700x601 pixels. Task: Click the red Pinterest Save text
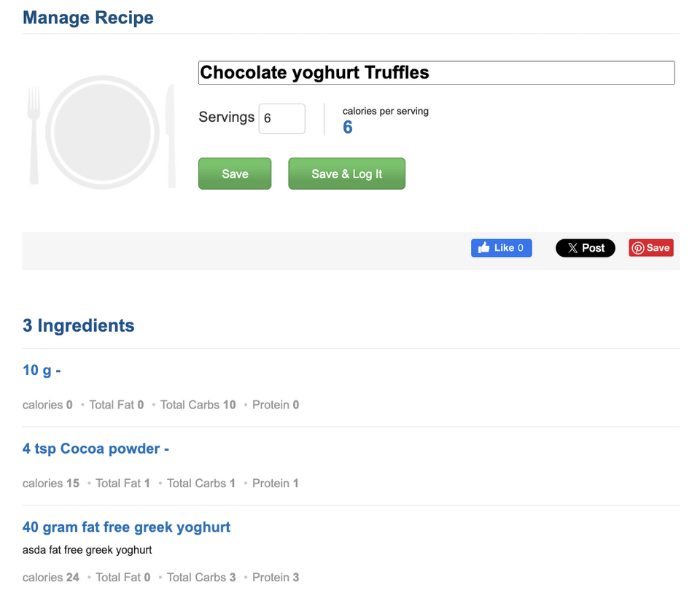(x=658, y=248)
